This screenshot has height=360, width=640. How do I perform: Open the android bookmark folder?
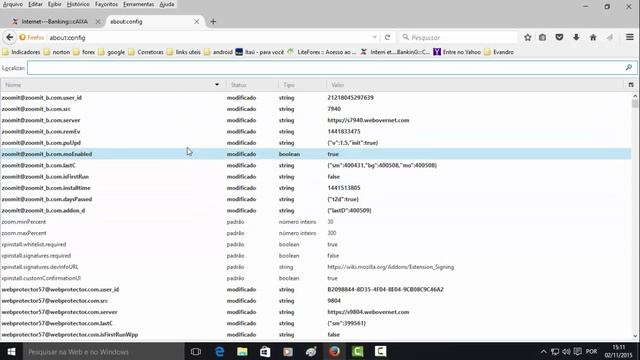click(218, 52)
